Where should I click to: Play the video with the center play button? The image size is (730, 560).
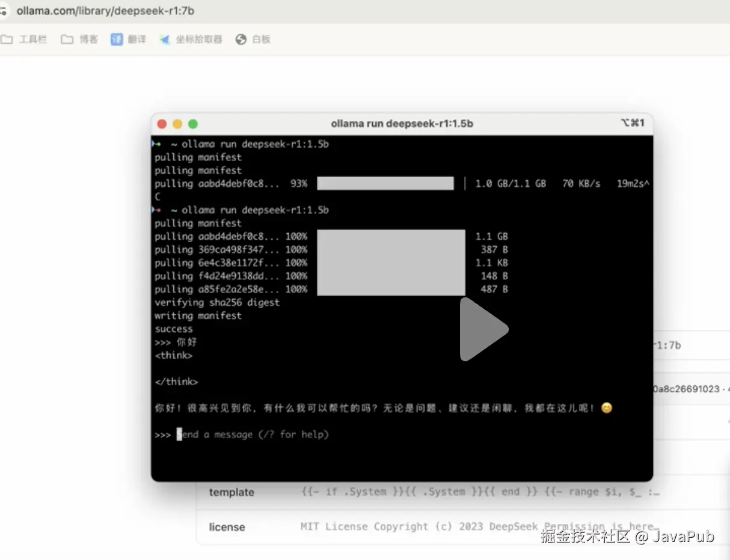click(484, 329)
